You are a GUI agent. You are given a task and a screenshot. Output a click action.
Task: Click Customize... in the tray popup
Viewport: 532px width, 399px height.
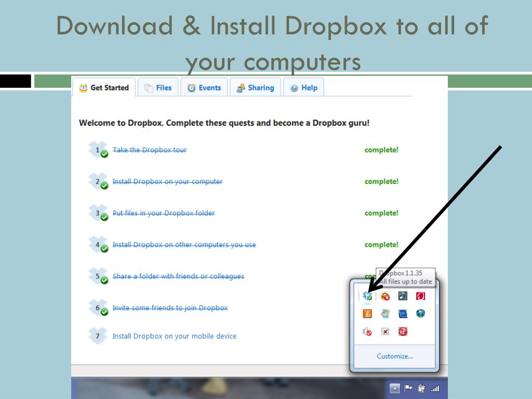(395, 356)
